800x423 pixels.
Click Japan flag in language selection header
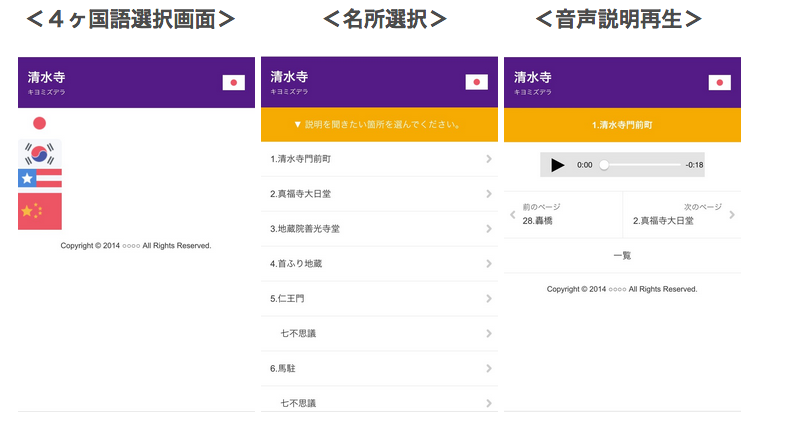[x=233, y=82]
